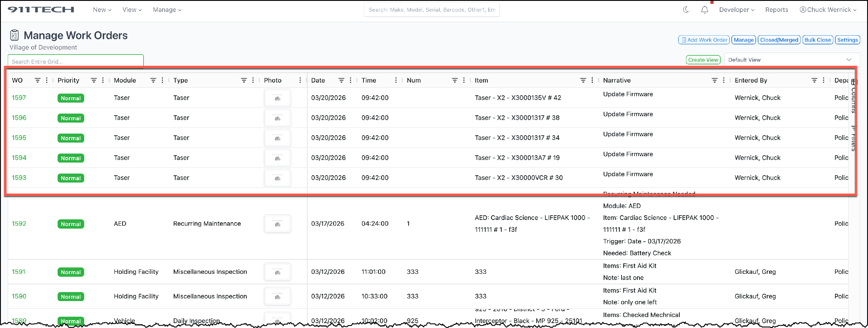
Task: Open the notifications bell
Action: pos(704,10)
